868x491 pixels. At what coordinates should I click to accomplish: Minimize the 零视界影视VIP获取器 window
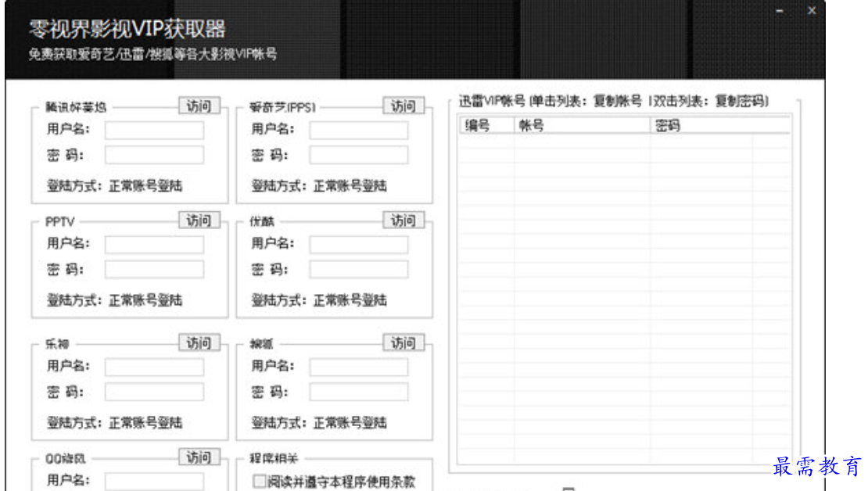[x=780, y=10]
